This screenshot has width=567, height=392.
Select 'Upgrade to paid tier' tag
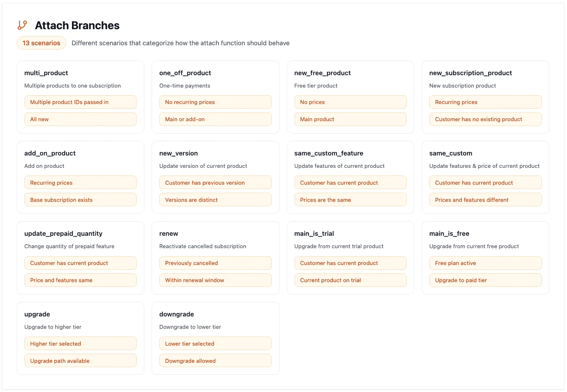(x=486, y=280)
